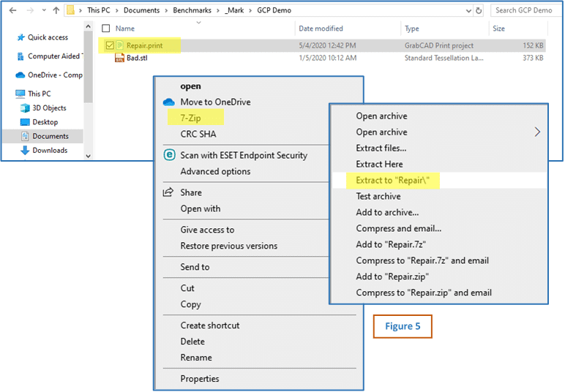
Task: Open the recent locations dropdown arrow
Action: tap(43, 11)
